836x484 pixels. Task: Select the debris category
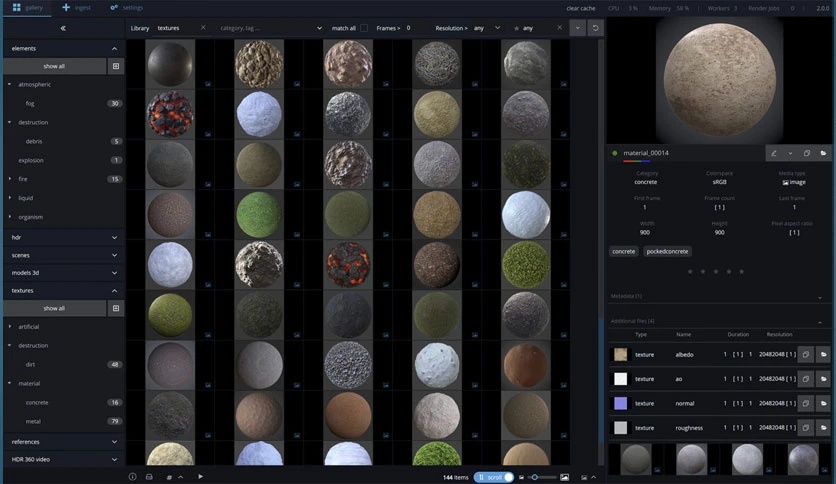point(34,141)
